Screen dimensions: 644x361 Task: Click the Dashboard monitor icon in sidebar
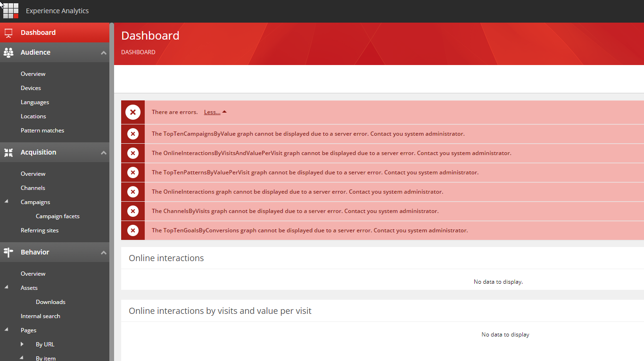click(8, 33)
